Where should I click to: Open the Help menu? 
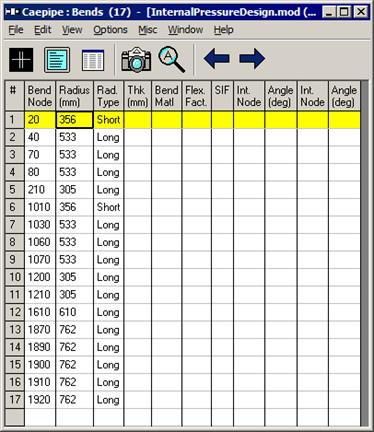pos(223,30)
